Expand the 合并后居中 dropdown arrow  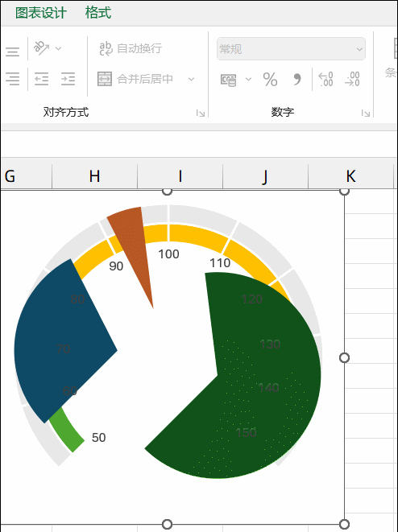(191, 79)
